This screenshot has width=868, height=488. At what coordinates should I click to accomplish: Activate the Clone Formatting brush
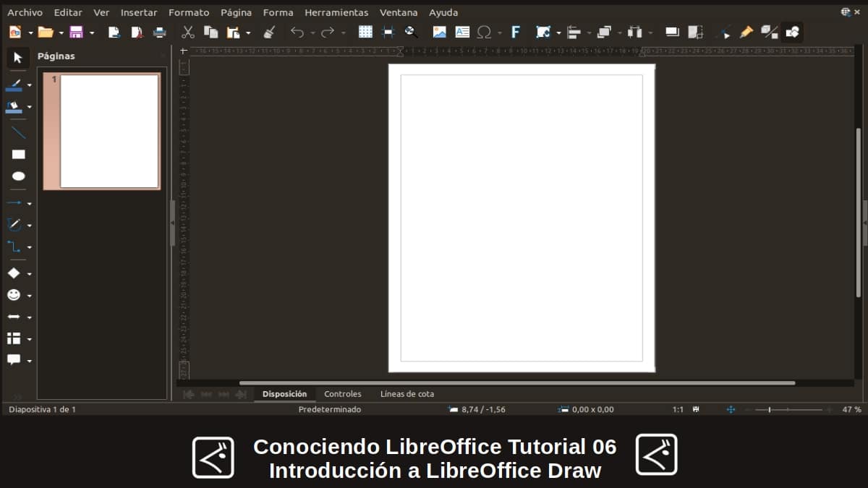click(x=269, y=32)
